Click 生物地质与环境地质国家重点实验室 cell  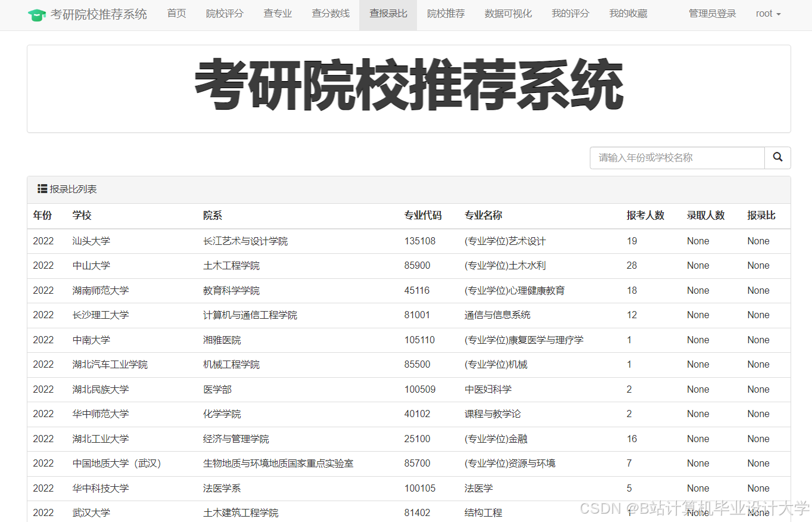(278, 464)
